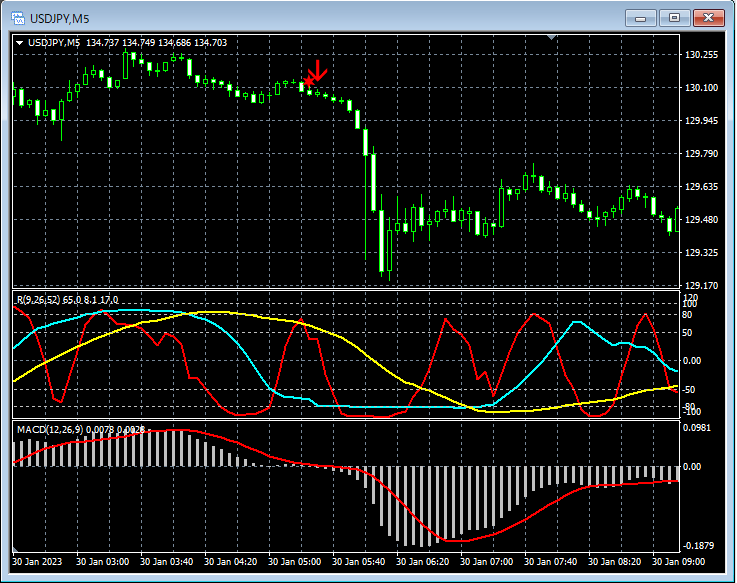The image size is (737, 583).
Task: Open the USDJPY,M5 chart dropdown triangle
Action: pos(19,43)
